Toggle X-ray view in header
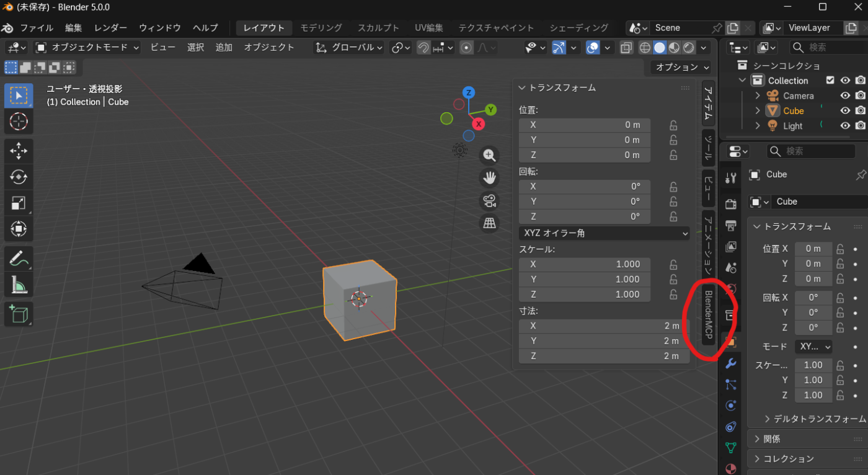Viewport: 868px width, 475px height. click(626, 48)
